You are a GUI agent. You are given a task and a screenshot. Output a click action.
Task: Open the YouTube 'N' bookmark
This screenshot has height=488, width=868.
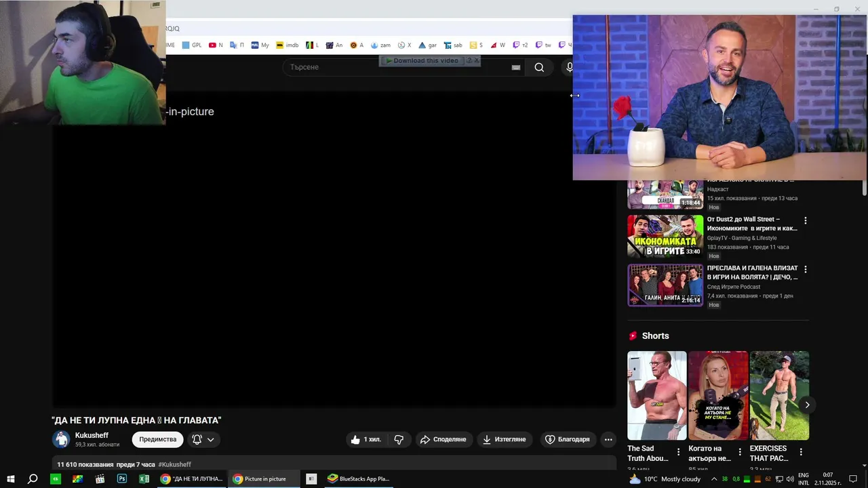tap(216, 45)
